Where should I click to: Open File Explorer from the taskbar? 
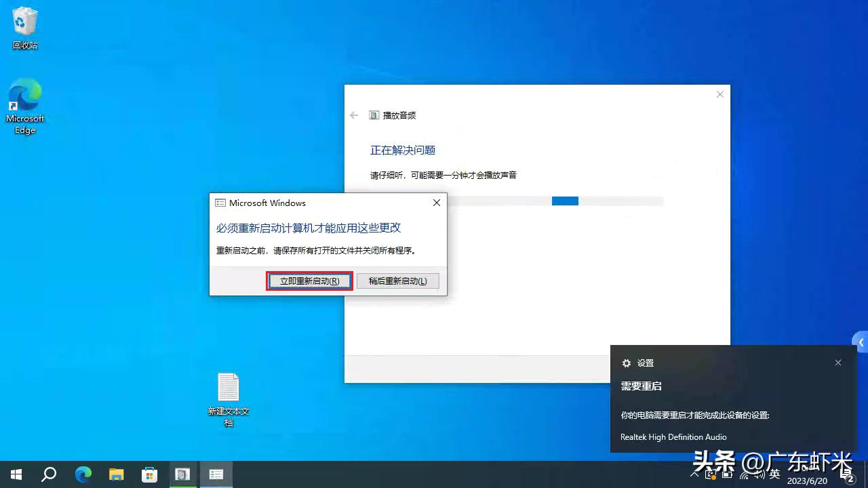click(116, 474)
